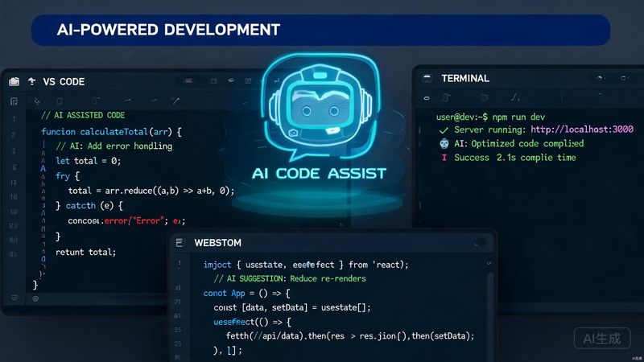Click the squiggle icon in VS CODE toolbar

coord(37,101)
